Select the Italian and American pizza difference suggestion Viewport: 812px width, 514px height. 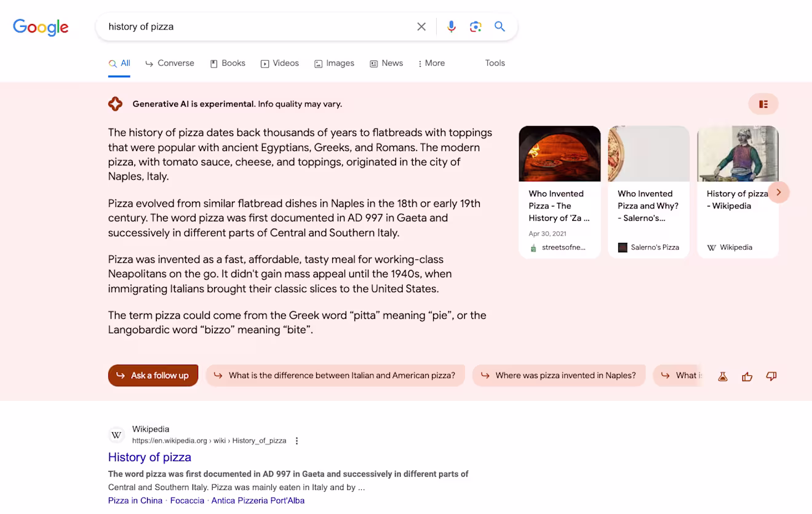pyautogui.click(x=335, y=376)
